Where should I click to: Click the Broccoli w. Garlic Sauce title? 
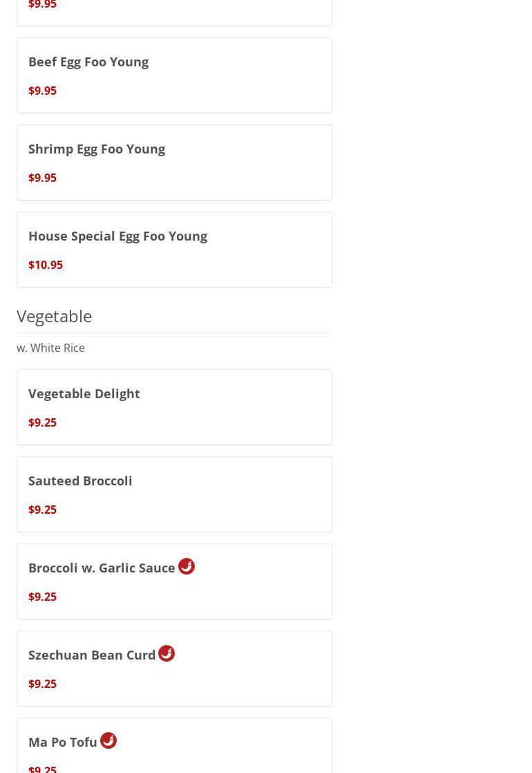pos(102,568)
